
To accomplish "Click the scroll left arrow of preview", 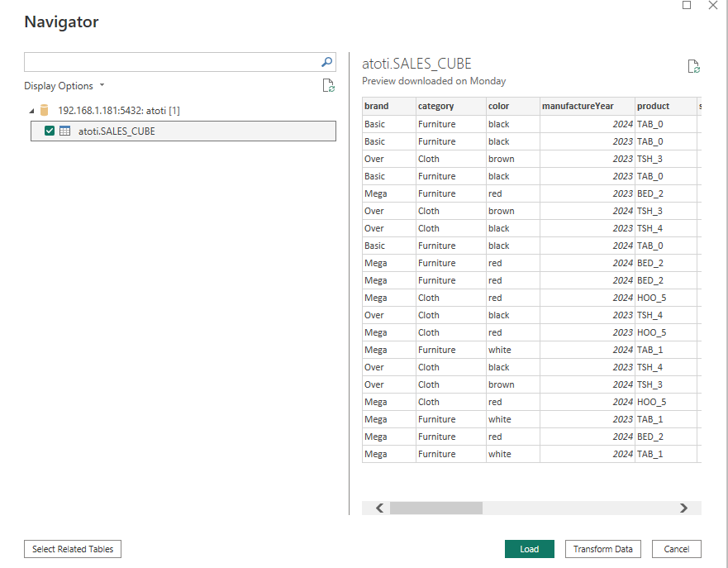I will [379, 508].
